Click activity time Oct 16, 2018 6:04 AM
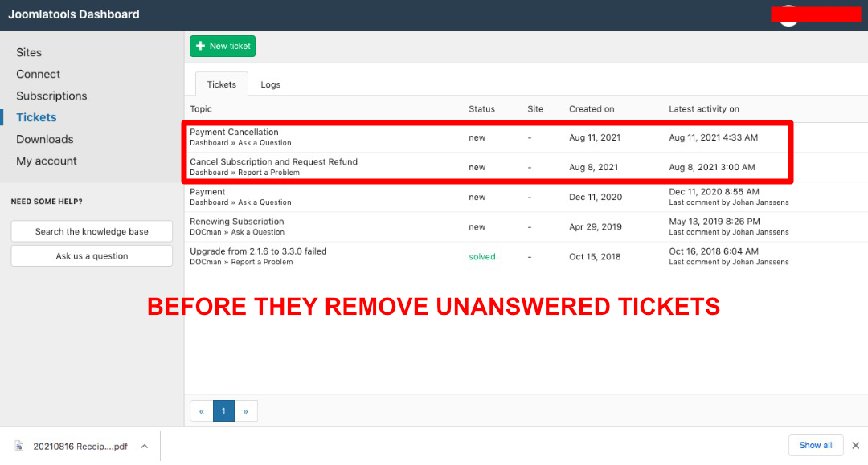This screenshot has width=868, height=465. [714, 251]
